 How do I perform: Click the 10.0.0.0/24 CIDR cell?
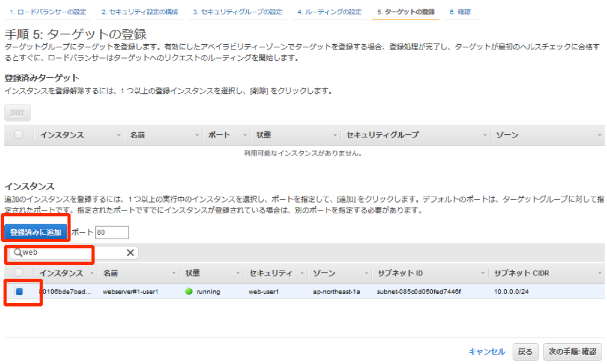click(x=511, y=292)
